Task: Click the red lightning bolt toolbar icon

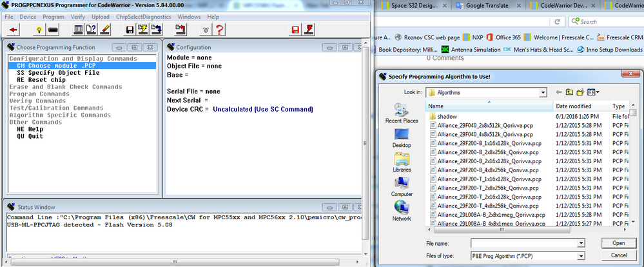Action: click(308, 30)
